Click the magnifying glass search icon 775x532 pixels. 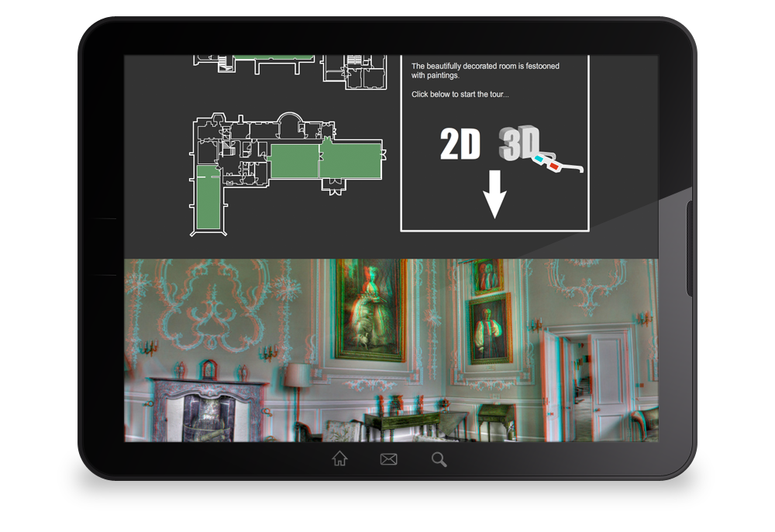tap(439, 459)
